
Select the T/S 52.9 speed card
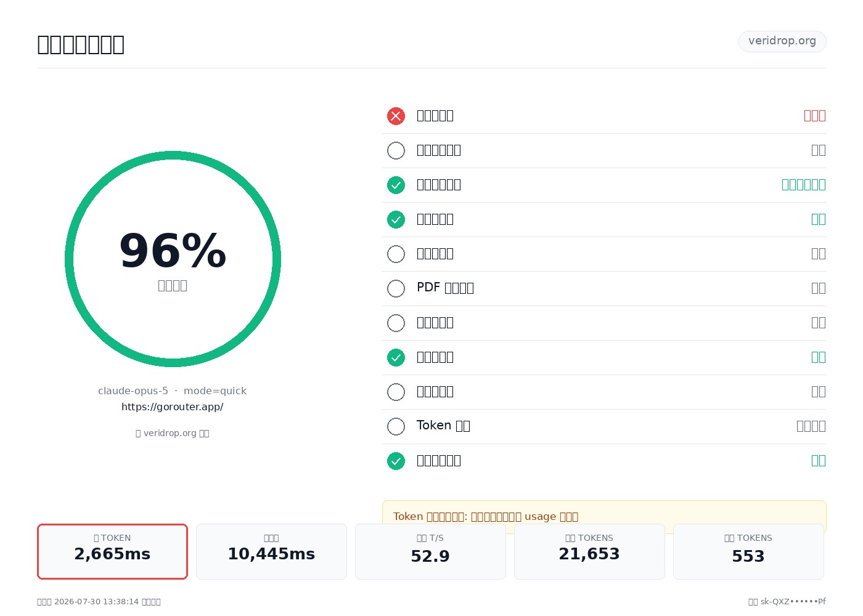tap(430, 551)
